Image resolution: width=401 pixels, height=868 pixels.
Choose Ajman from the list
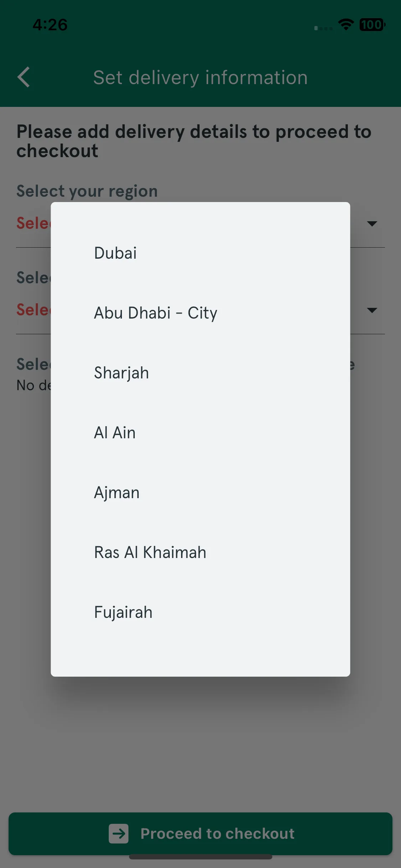pos(200,492)
